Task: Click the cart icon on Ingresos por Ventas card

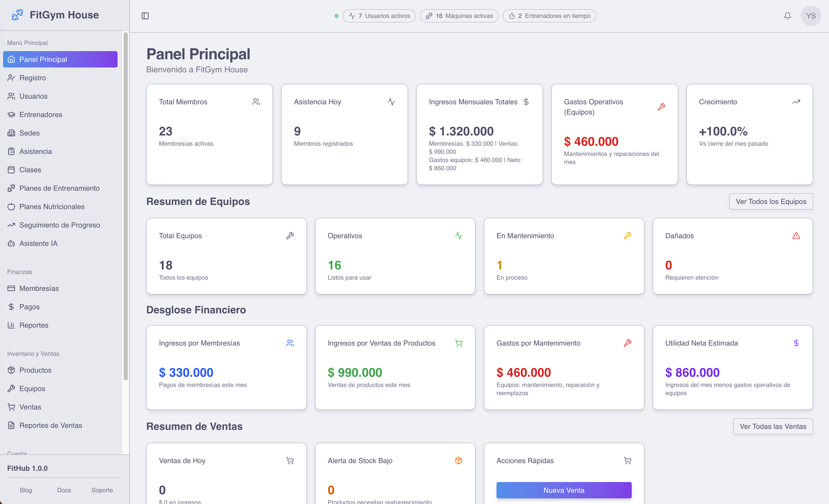Action: coord(459,343)
